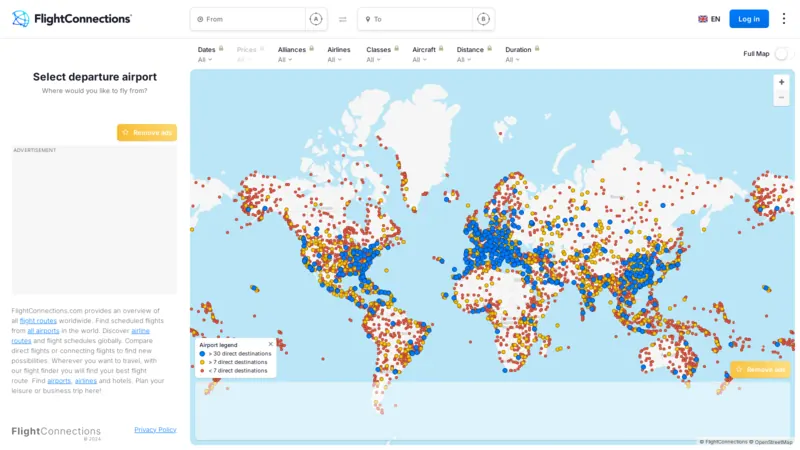The height and width of the screenshot is (450, 800).
Task: Zoom in on the map
Action: click(x=781, y=82)
